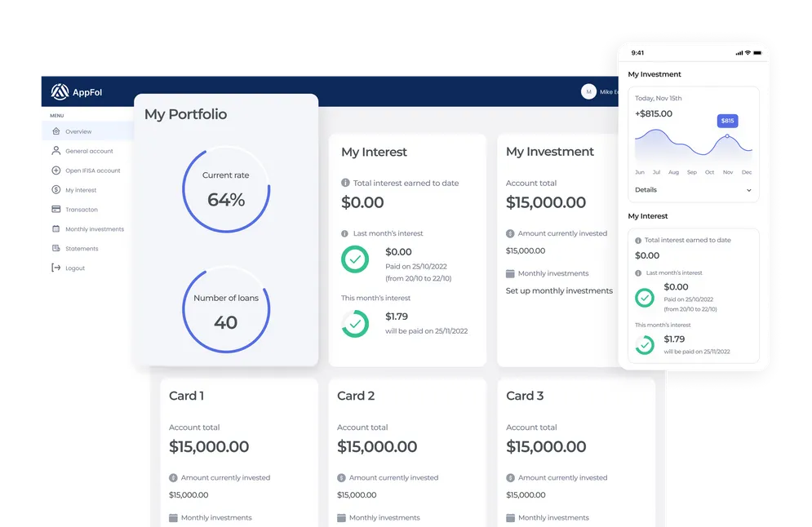812x527 pixels.
Task: Click calendar icon beside sidebar Monthly investments
Action: tap(56, 228)
